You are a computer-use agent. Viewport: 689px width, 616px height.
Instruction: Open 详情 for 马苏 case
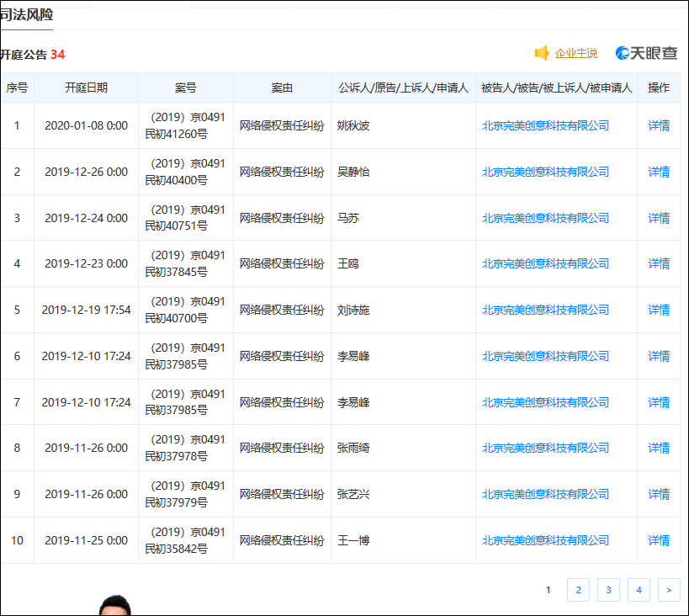click(659, 218)
